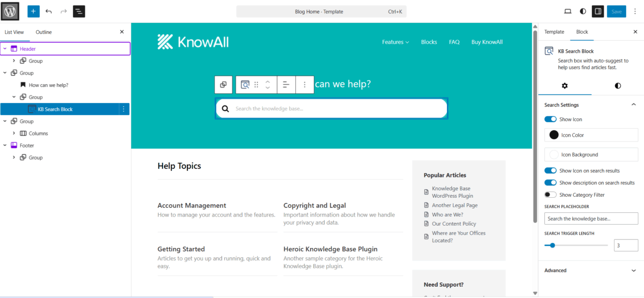
Task: Enable the Show Category Filter toggle
Action: 550,195
